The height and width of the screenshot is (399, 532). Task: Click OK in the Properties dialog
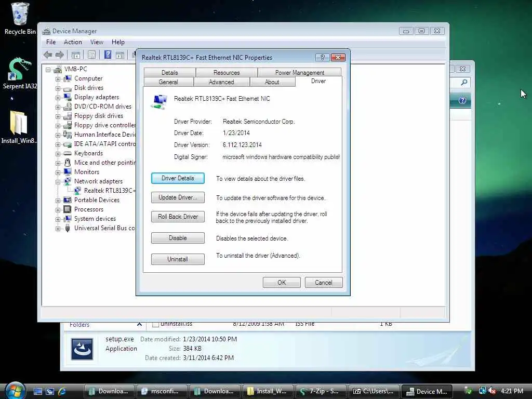click(282, 282)
